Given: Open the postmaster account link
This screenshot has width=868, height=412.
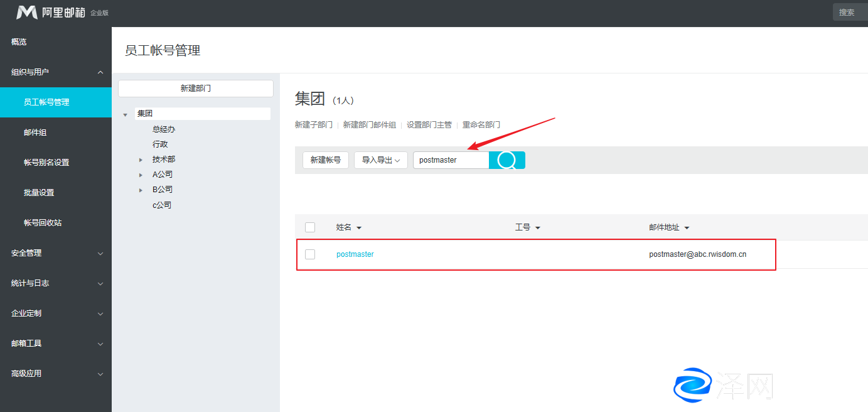Looking at the screenshot, I should [x=355, y=254].
